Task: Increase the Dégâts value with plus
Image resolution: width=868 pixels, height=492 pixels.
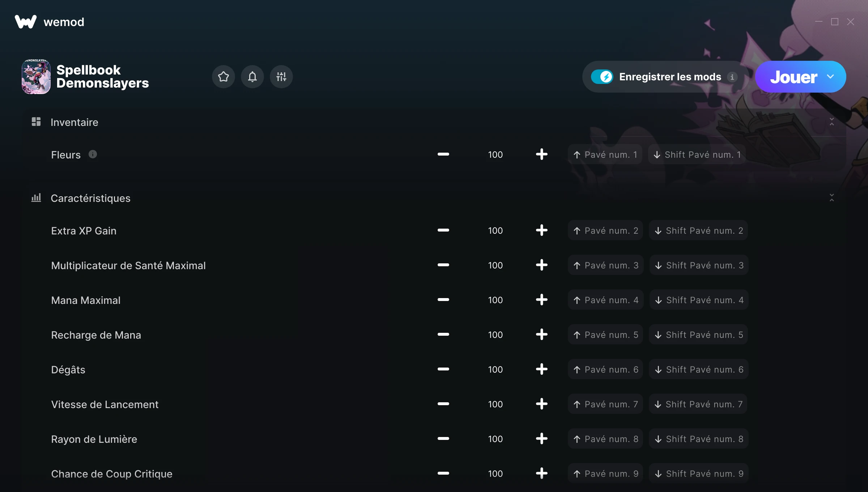Action: (541, 369)
